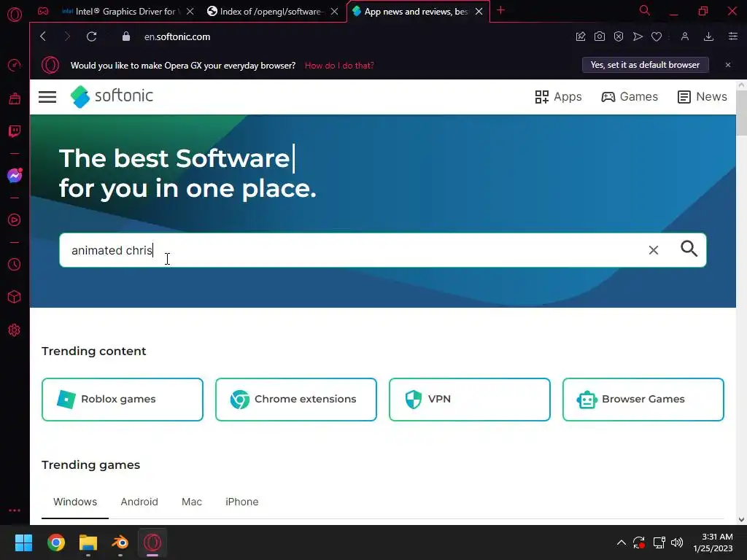Image resolution: width=747 pixels, height=560 pixels.
Task: Show hidden system tray icons
Action: pyautogui.click(x=622, y=542)
